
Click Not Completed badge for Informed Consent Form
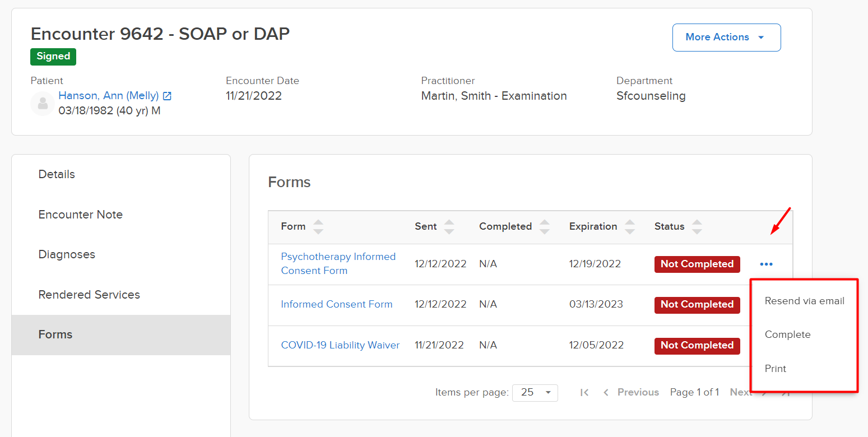coord(697,304)
